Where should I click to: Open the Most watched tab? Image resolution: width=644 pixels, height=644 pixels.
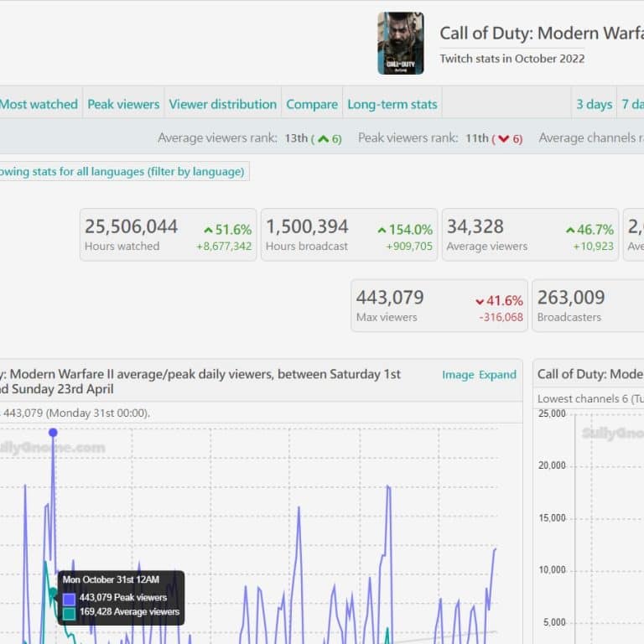(x=39, y=104)
